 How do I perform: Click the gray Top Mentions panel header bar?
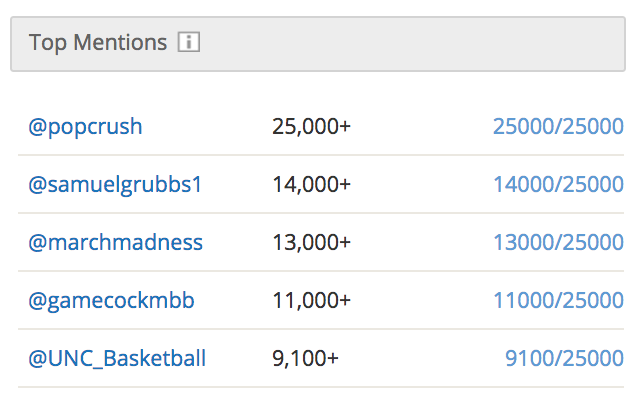tap(318, 44)
